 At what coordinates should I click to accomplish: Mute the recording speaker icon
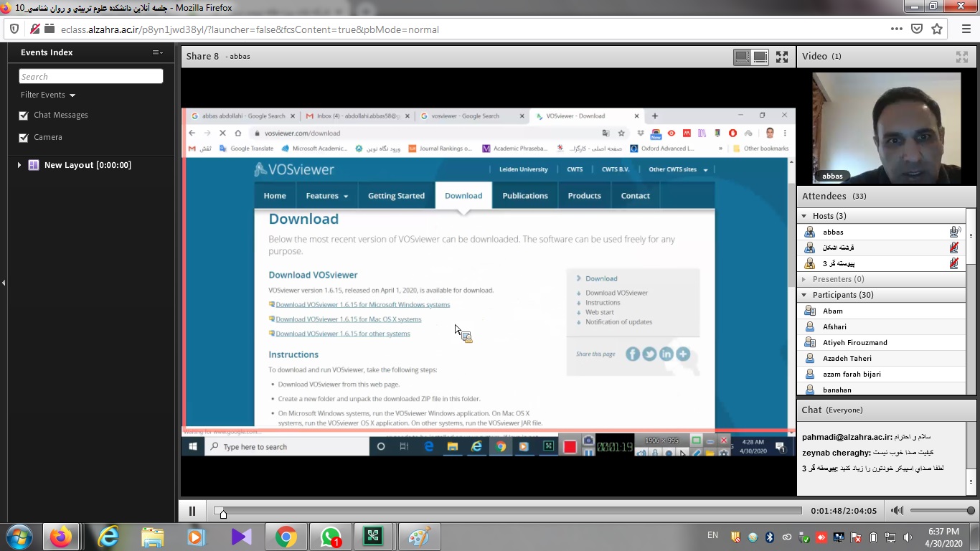(x=897, y=511)
